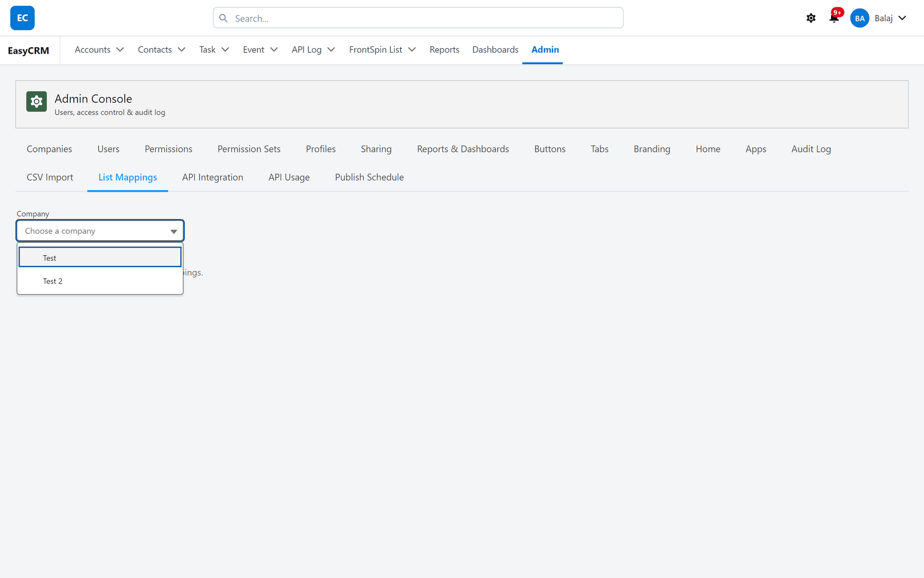Open the API Usage tab

pyautogui.click(x=289, y=177)
